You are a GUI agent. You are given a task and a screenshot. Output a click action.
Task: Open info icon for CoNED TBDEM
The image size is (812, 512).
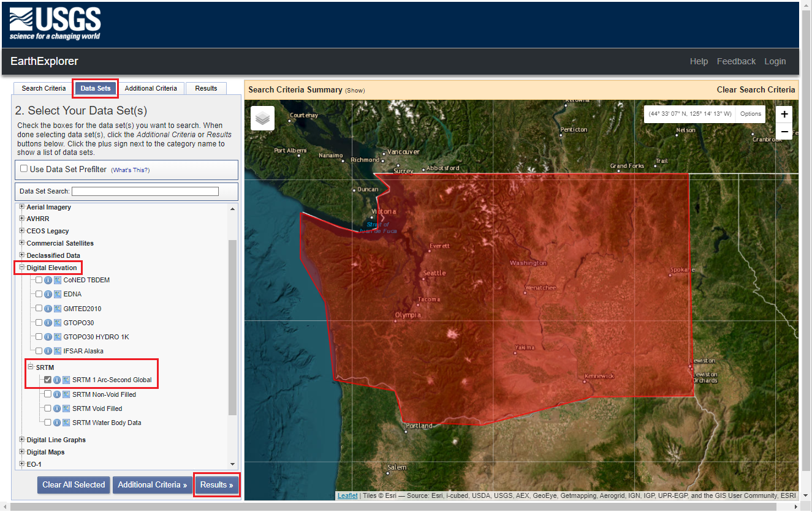tap(48, 280)
